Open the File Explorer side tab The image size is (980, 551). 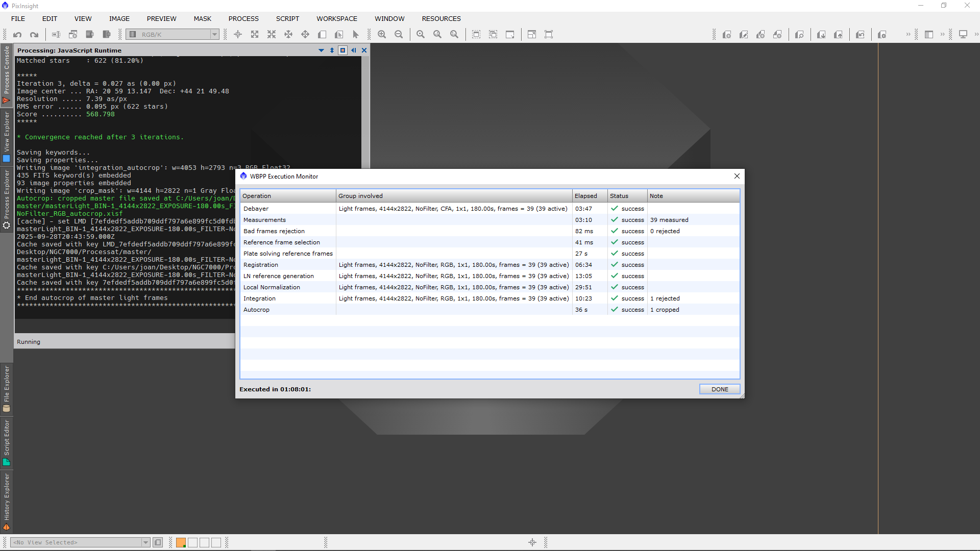(7, 389)
